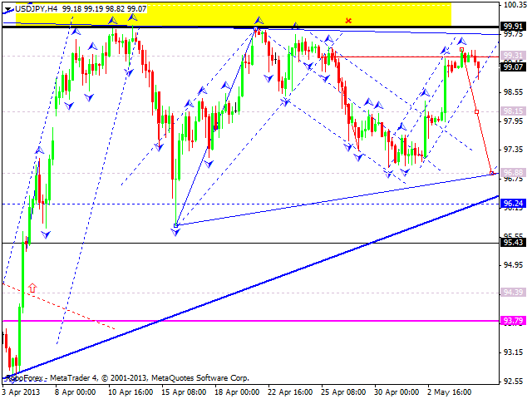This screenshot has width=532, height=399.
Task: Select the red X marker in the yellow zone
Action: 348,20
